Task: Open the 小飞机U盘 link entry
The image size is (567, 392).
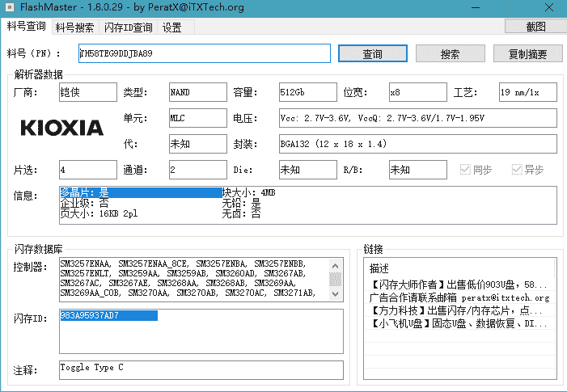Action: click(x=459, y=323)
